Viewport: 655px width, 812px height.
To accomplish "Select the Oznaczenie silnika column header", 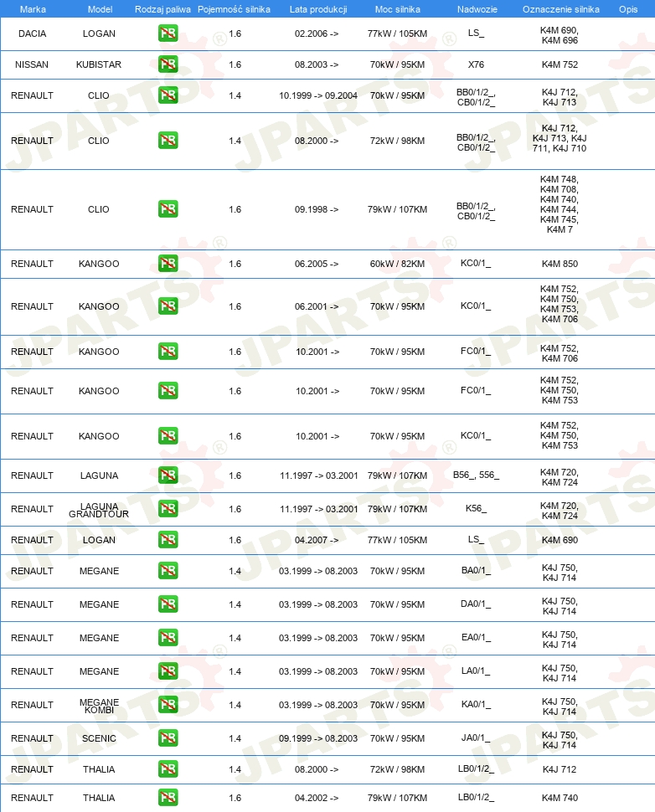I will tap(560, 9).
